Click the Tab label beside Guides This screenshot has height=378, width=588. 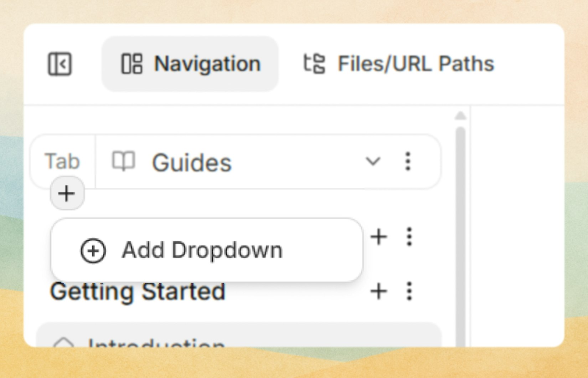(62, 161)
